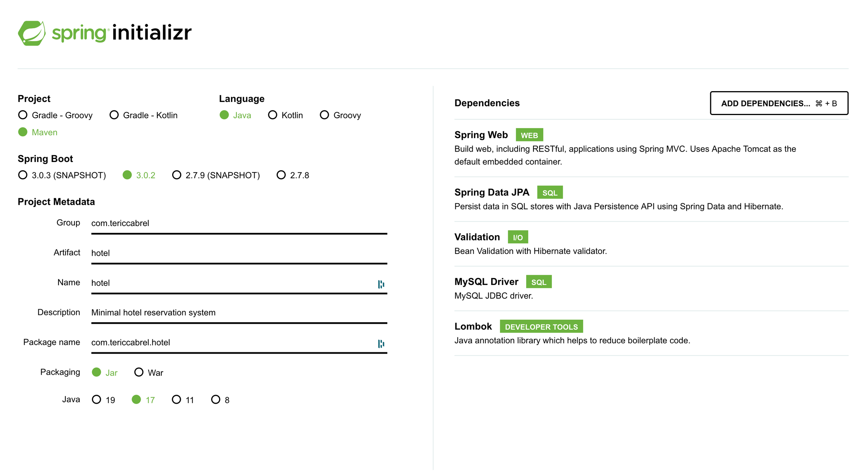Viewport: 868px width, 472px height.
Task: Click the autofill icon beside Package name
Action: [381, 344]
